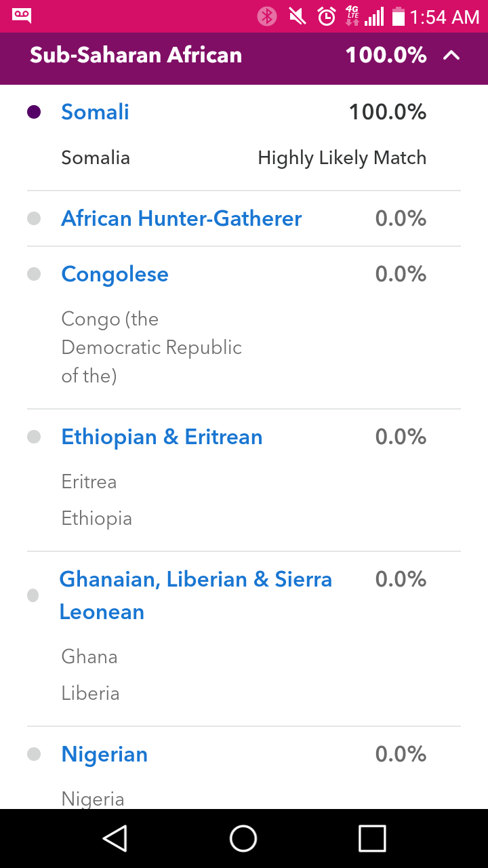Tap the alarm clock status icon
The image size is (488, 868).
[327, 16]
